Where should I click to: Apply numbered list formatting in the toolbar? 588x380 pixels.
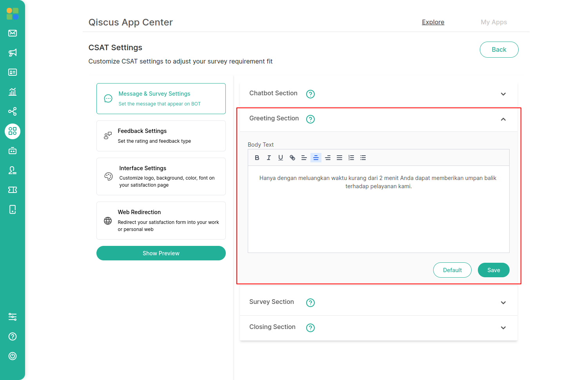pos(351,158)
